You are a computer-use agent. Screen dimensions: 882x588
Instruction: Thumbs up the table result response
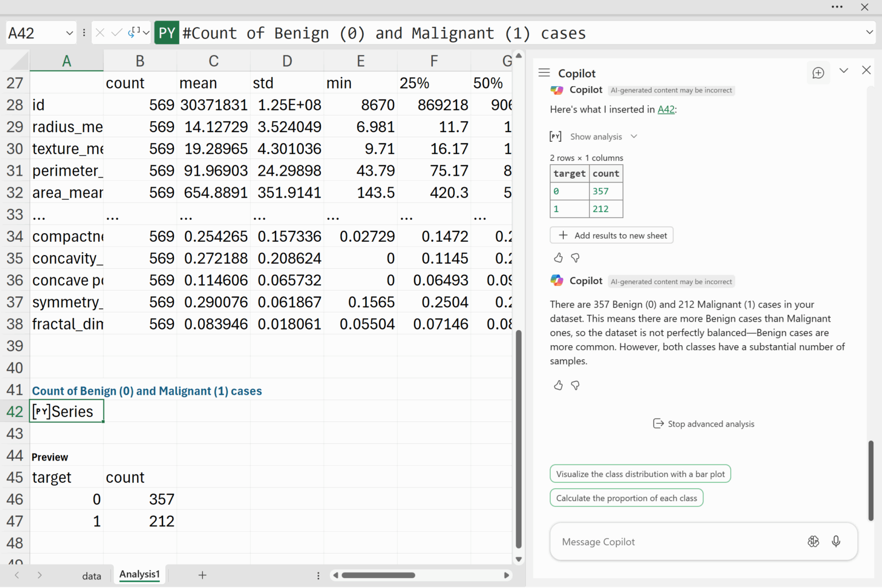pyautogui.click(x=558, y=258)
